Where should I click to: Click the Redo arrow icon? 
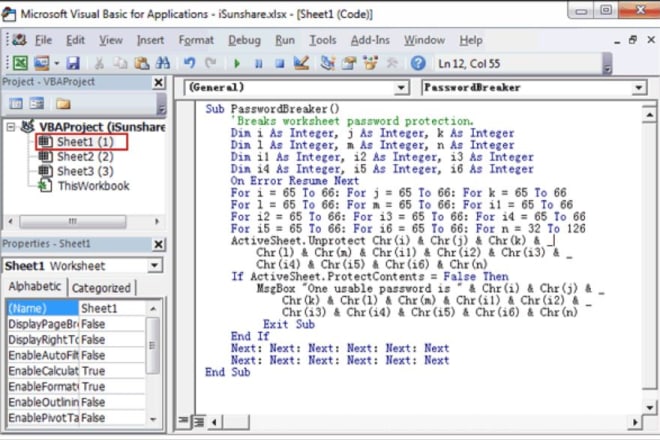pos(210,64)
